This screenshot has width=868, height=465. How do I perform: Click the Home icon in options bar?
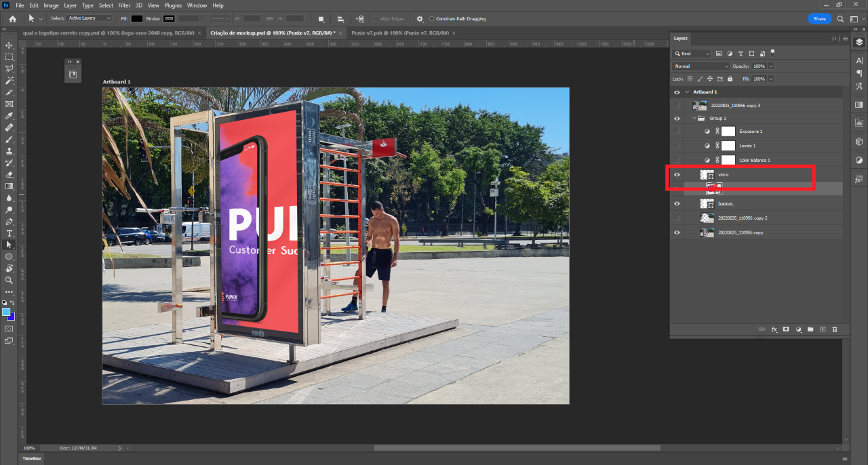point(12,19)
